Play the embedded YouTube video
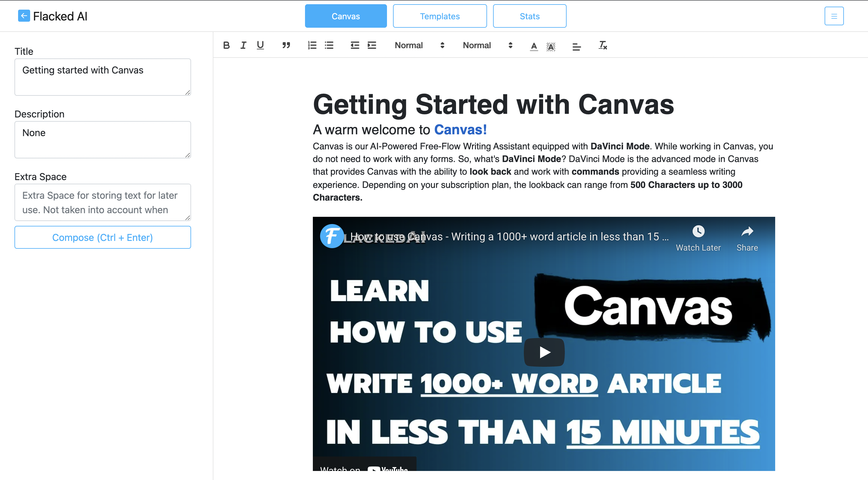The height and width of the screenshot is (480, 868). tap(544, 352)
